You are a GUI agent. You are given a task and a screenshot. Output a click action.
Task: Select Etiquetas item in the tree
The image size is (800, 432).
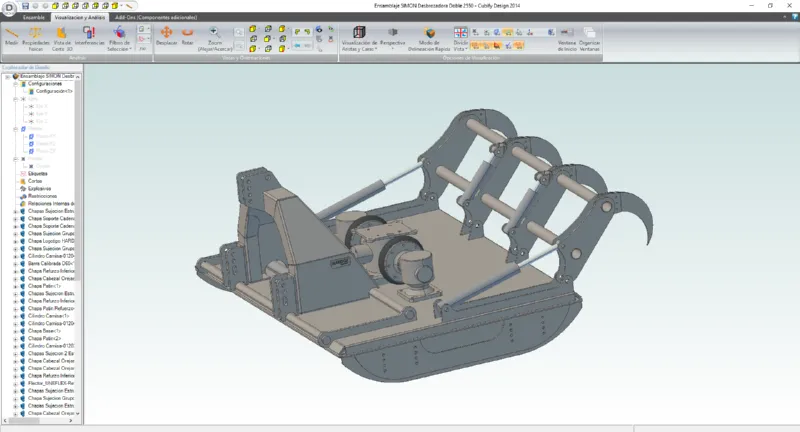pyautogui.click(x=38, y=173)
